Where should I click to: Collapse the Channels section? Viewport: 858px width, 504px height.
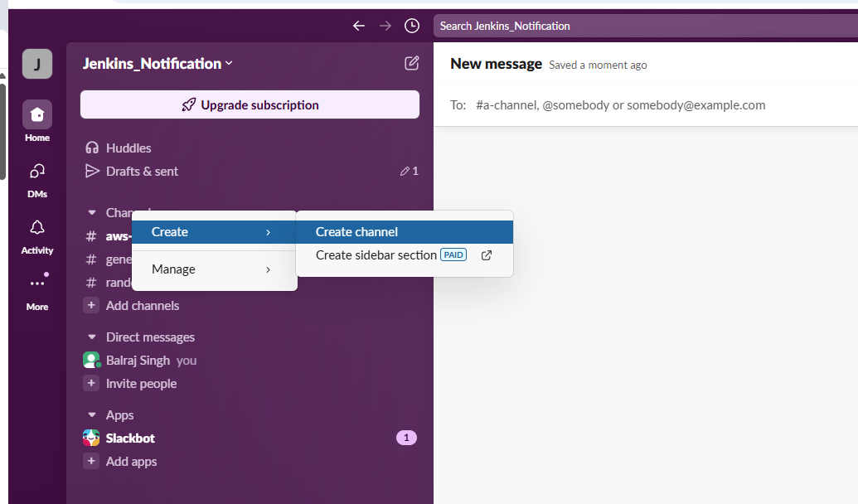tap(92, 212)
